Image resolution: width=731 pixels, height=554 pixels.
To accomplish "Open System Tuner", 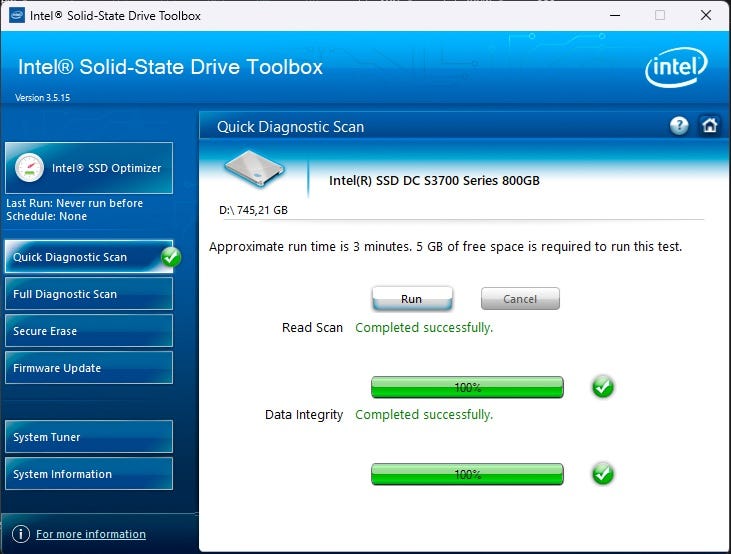I will point(89,436).
